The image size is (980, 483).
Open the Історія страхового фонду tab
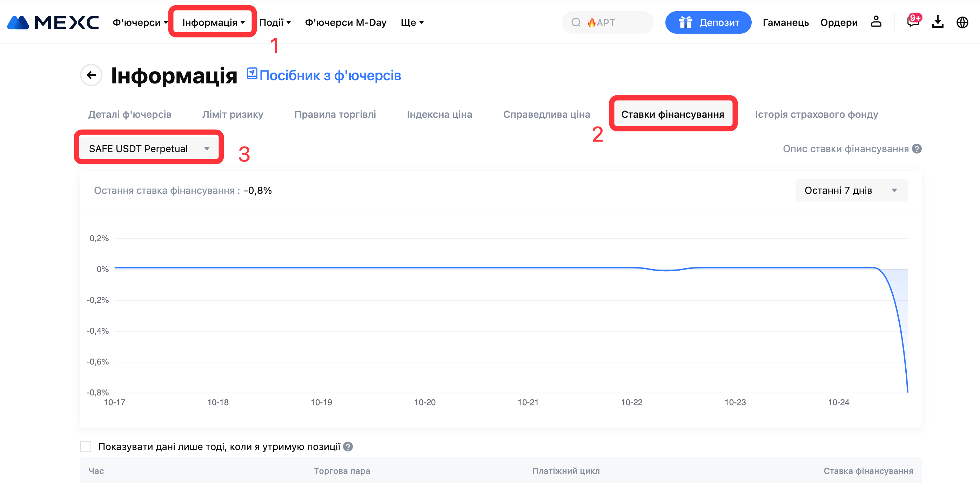pyautogui.click(x=817, y=114)
